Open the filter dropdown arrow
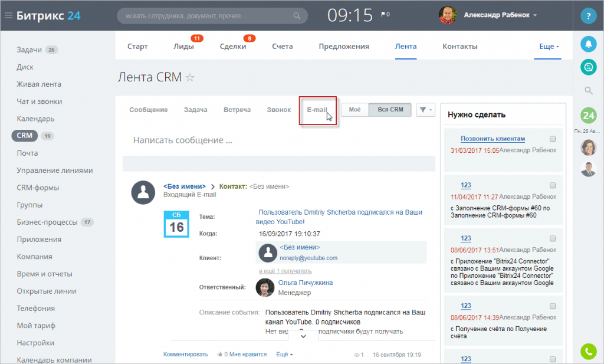Image resolution: width=604 pixels, height=364 pixels. pos(430,110)
